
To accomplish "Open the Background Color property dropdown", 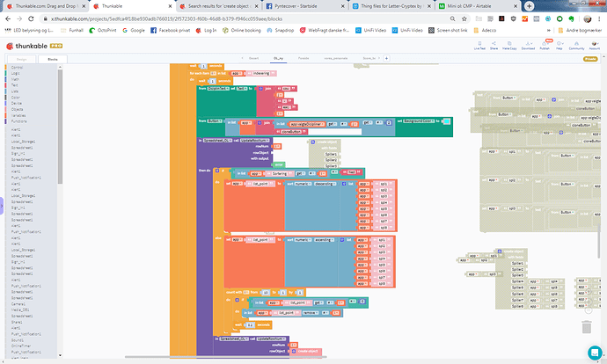I will point(420,121).
